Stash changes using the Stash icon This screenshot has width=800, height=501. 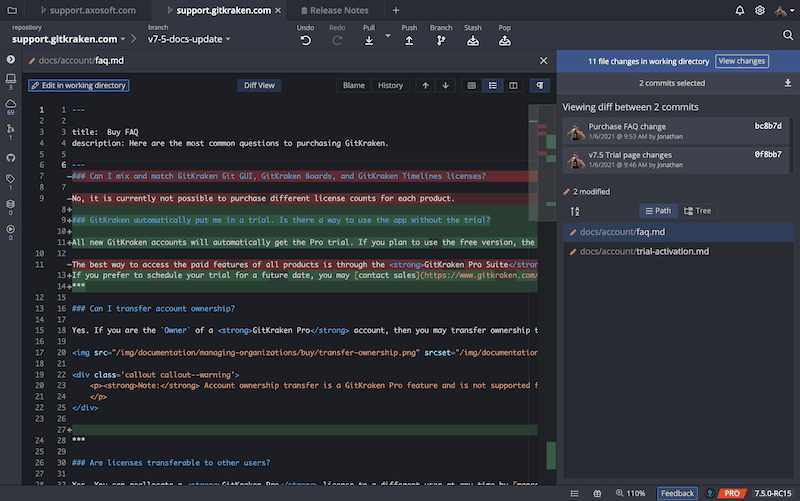(x=473, y=40)
